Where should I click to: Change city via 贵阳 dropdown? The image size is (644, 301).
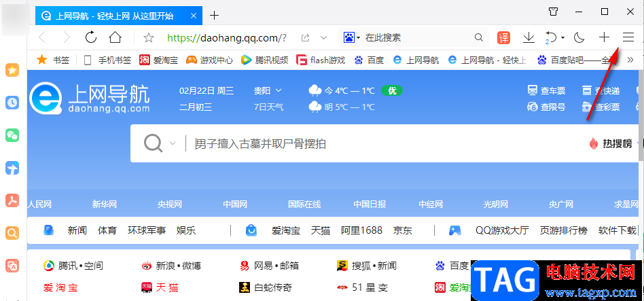[x=268, y=90]
